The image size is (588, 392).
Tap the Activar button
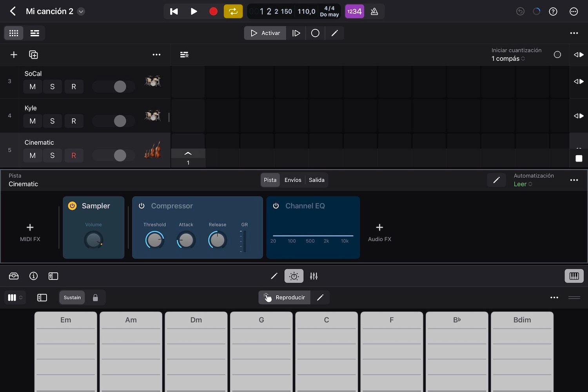(265, 33)
